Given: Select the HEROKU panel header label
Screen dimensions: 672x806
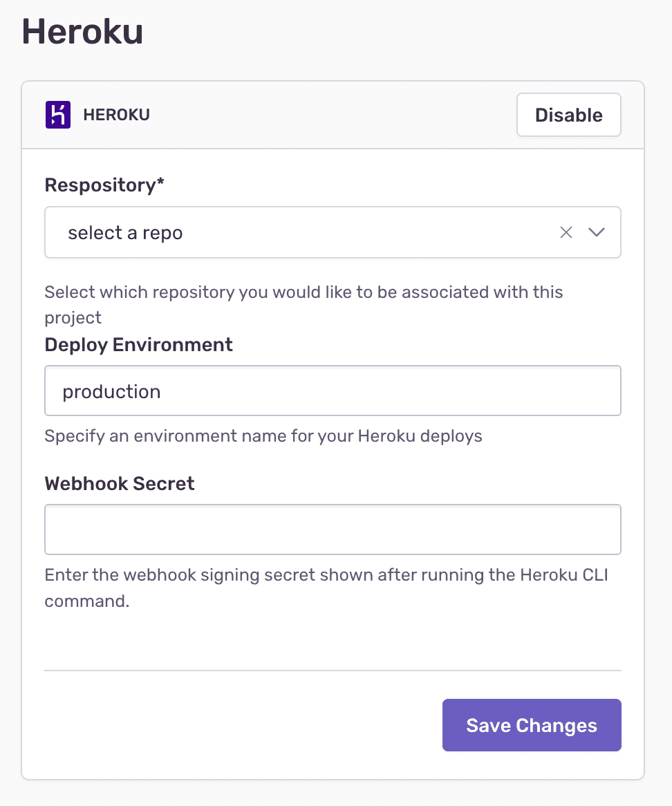Looking at the screenshot, I should coord(116,115).
